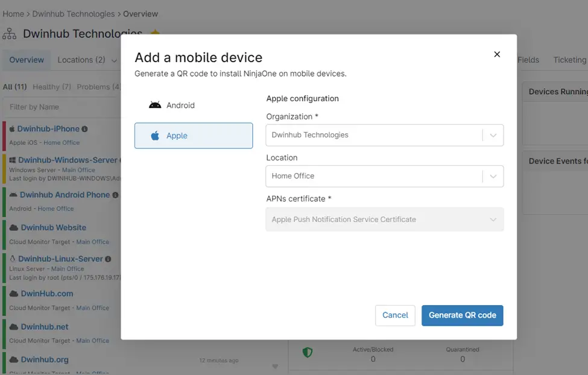This screenshot has height=375, width=588.
Task: Click '12 minutes ago' timestamp text
Action: pos(219,361)
